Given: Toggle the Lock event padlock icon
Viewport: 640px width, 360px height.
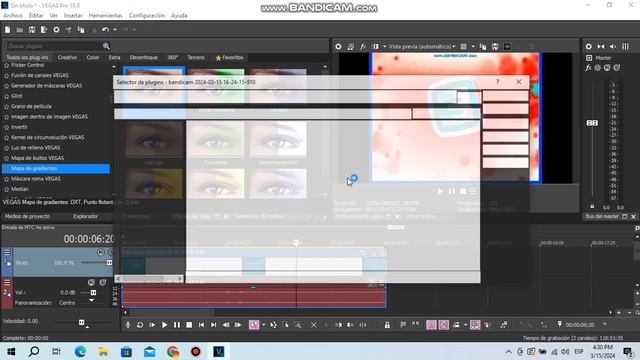Looking at the screenshot, I should [x=387, y=325].
